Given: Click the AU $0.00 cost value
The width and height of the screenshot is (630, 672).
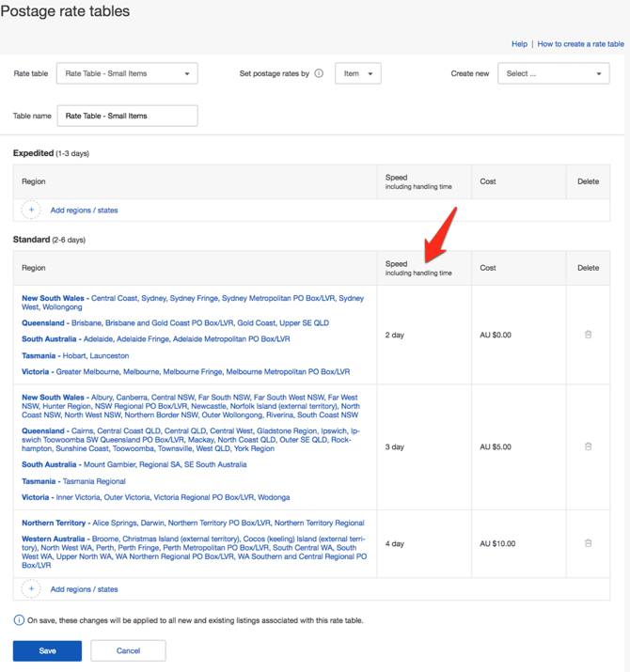Looking at the screenshot, I should tap(496, 335).
